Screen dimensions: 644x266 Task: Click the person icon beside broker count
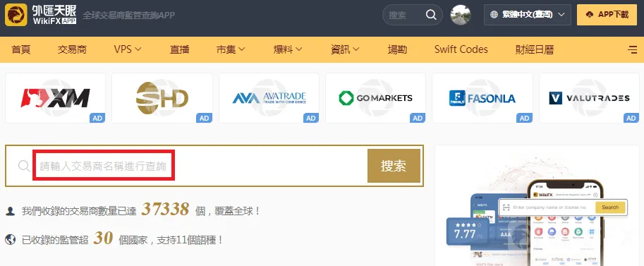coord(11,212)
